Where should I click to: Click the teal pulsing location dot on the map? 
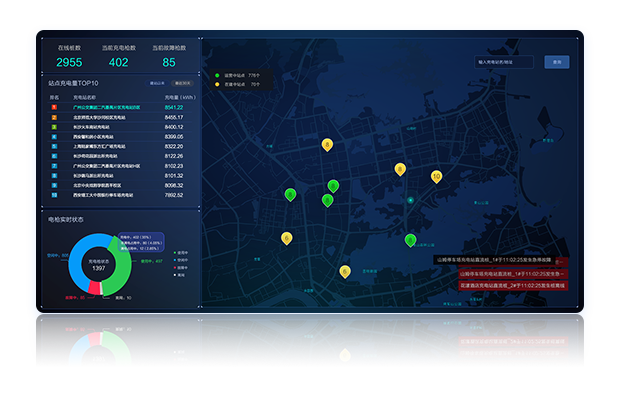point(410,200)
